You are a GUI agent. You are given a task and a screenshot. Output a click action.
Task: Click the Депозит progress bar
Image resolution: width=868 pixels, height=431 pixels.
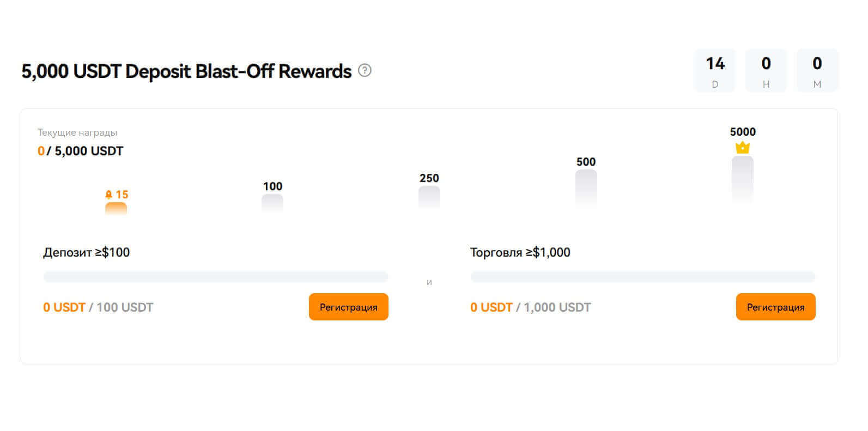pyautogui.click(x=215, y=277)
